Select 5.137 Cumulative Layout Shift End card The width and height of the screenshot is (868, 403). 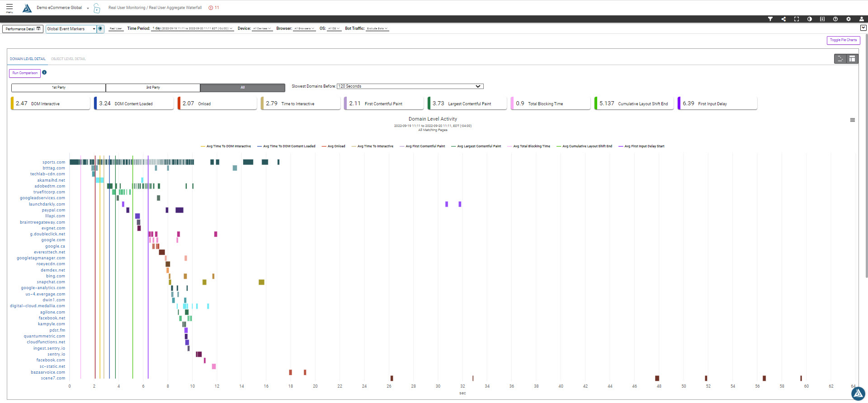pyautogui.click(x=634, y=103)
